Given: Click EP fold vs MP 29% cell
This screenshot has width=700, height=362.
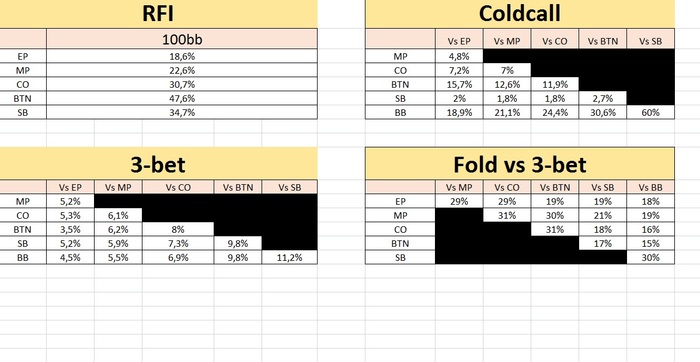Looking at the screenshot, I should (x=459, y=201).
